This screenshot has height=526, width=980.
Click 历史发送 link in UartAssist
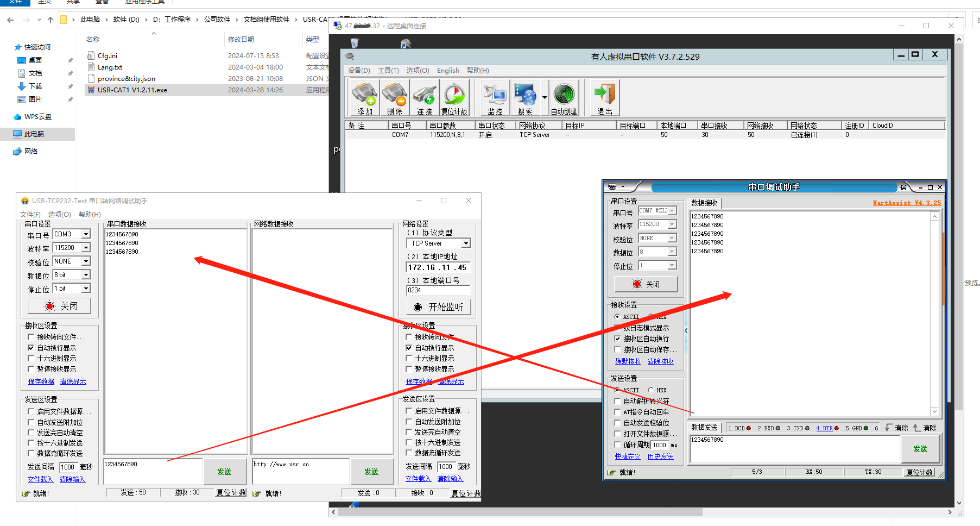(660, 456)
